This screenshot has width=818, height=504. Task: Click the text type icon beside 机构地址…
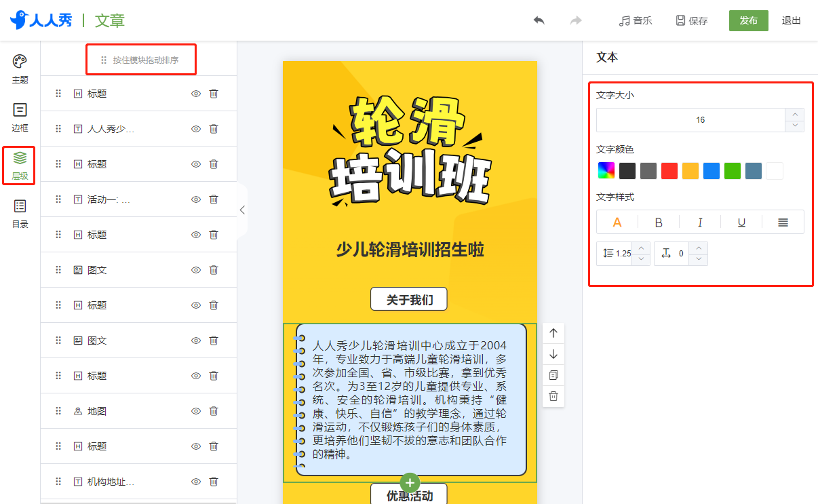point(78,482)
